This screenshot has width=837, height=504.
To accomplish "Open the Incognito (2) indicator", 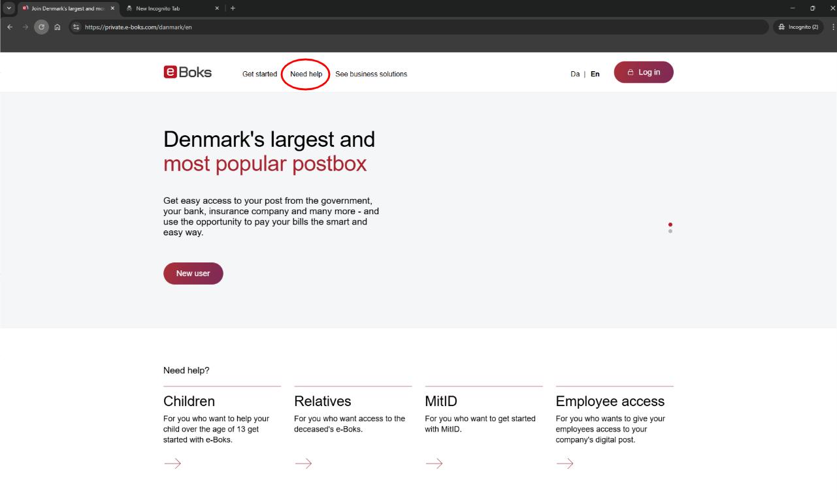I will pyautogui.click(x=800, y=27).
